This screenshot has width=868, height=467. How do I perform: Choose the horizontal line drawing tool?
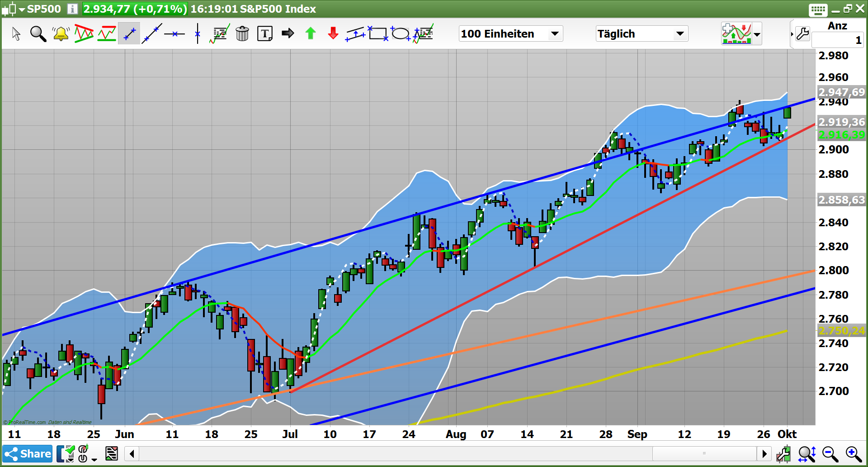(x=175, y=34)
